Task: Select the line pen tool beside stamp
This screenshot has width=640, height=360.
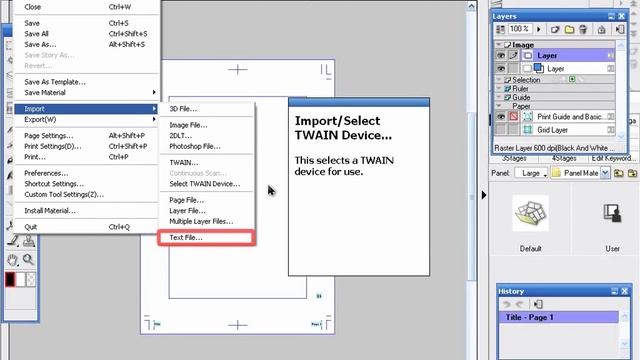Action: (13, 241)
